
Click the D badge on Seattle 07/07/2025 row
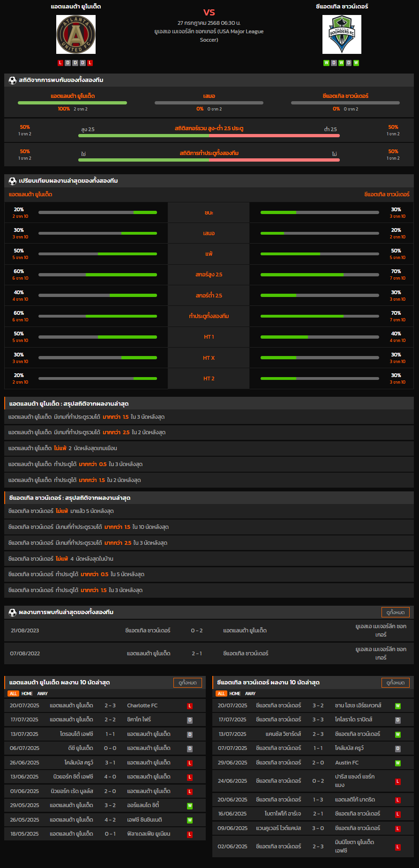pyautogui.click(x=398, y=749)
